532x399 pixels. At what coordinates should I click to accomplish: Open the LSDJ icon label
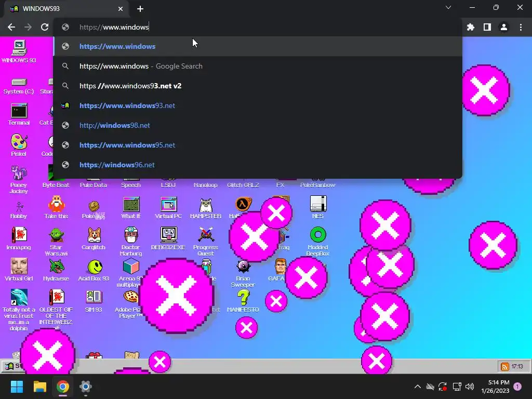tap(168, 185)
